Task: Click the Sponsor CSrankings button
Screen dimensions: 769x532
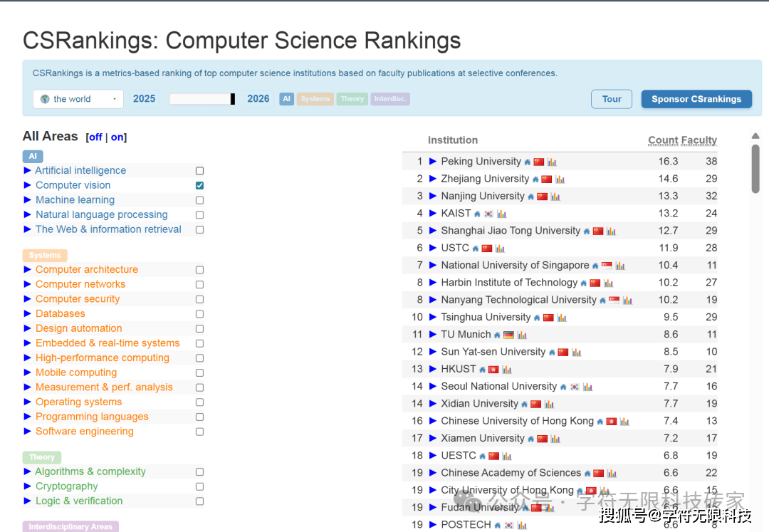Action: [x=696, y=99]
